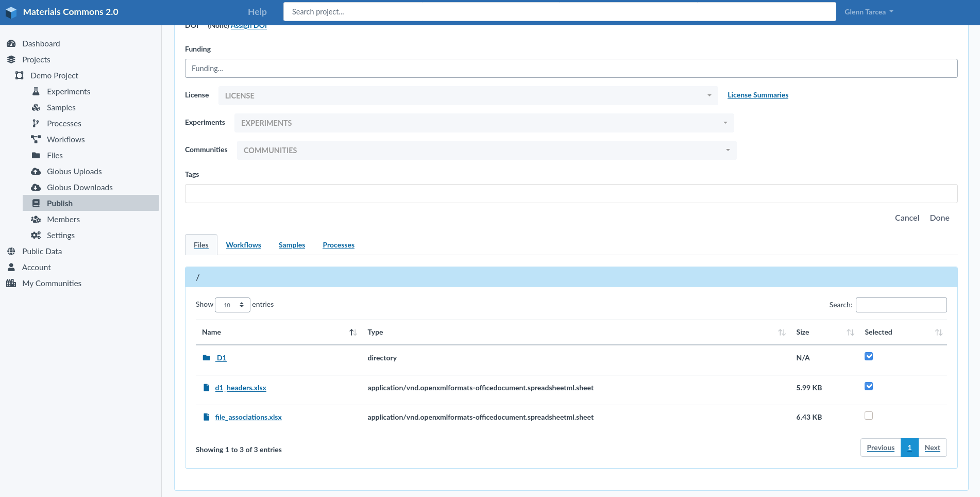Image resolution: width=980 pixels, height=497 pixels.
Task: Switch to the Samples tab
Action: point(292,245)
